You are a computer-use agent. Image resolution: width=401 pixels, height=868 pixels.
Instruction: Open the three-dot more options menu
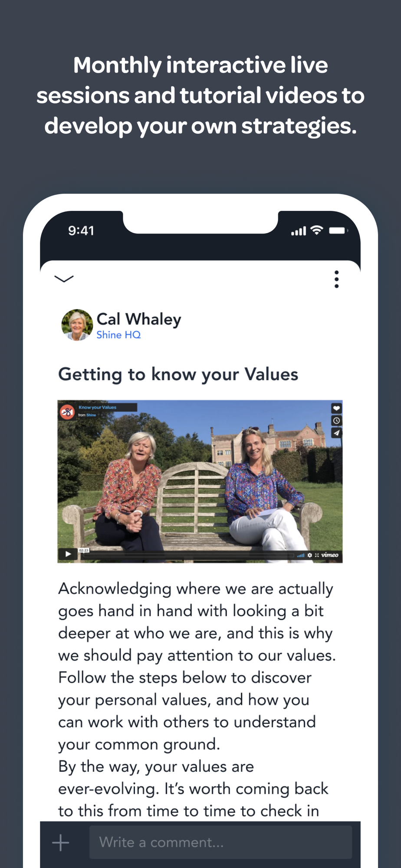pos(336,279)
